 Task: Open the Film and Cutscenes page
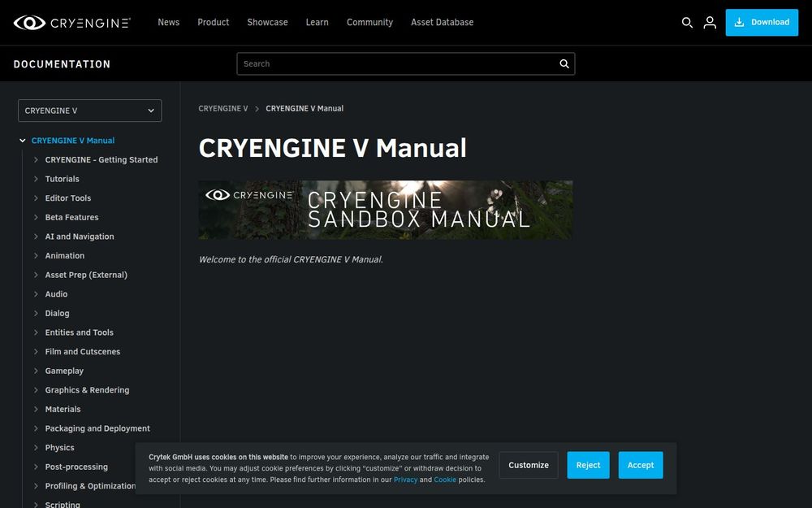[82, 351]
